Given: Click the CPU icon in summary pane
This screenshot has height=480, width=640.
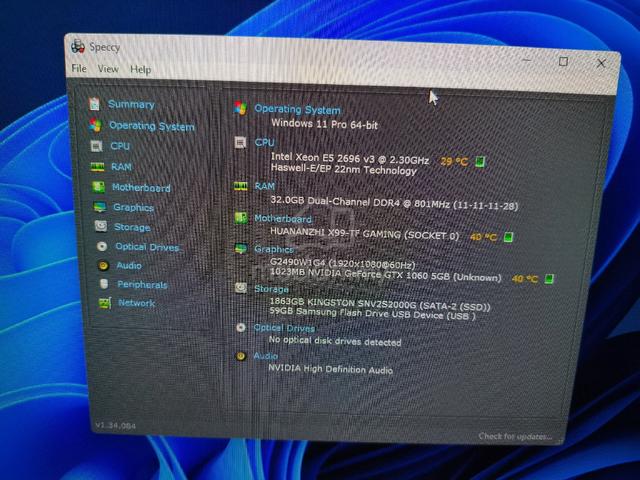Looking at the screenshot, I should 240,142.
